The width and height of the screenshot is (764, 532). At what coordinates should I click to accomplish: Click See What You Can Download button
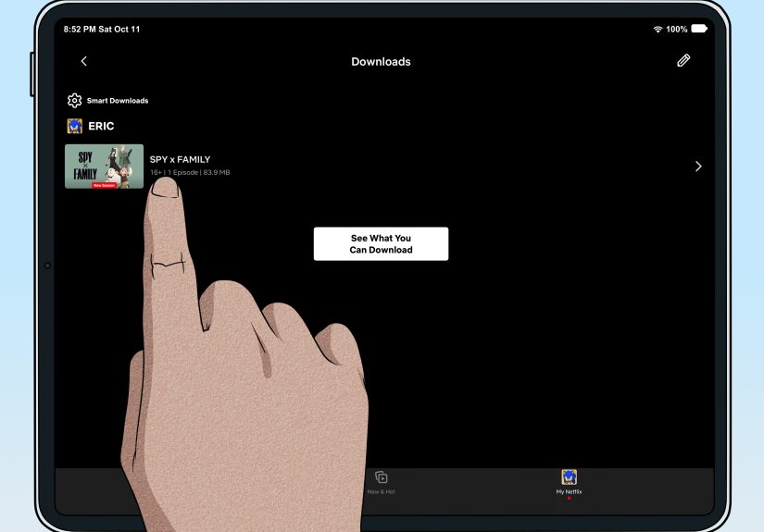381,244
